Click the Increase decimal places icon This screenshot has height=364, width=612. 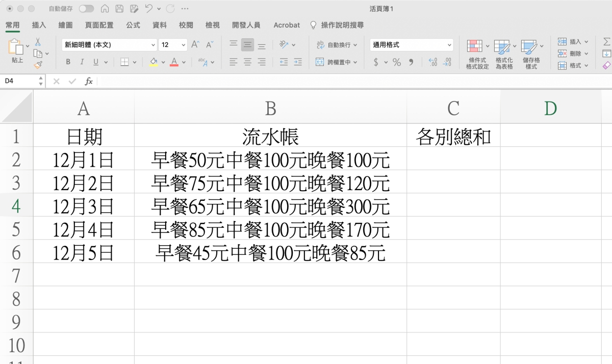click(433, 62)
